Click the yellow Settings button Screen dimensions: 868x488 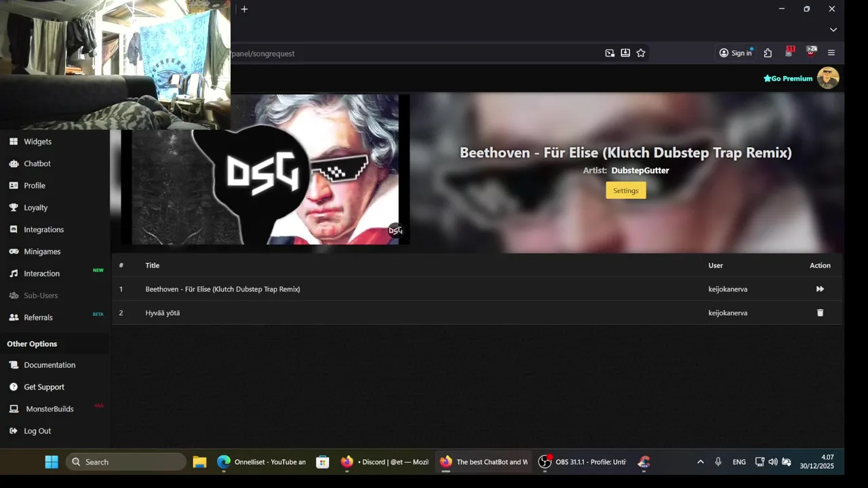coord(626,190)
